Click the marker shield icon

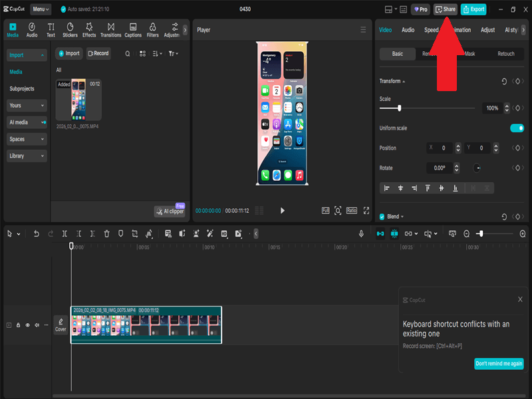(x=121, y=234)
